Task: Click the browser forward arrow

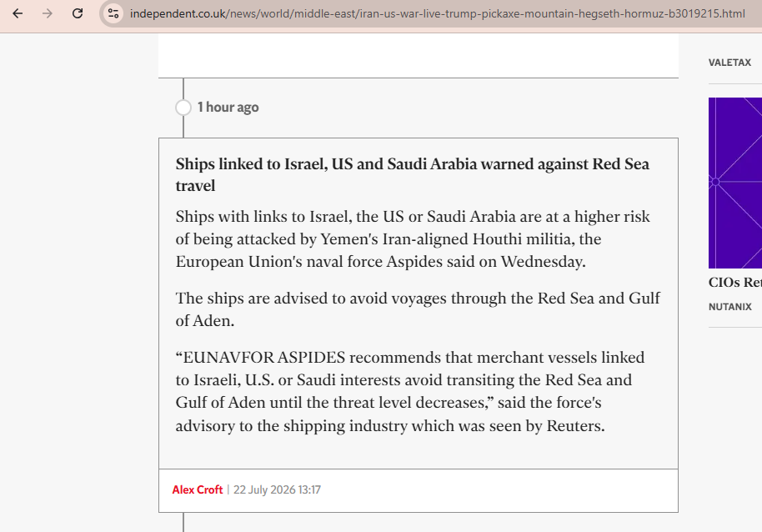Action: pyautogui.click(x=48, y=13)
